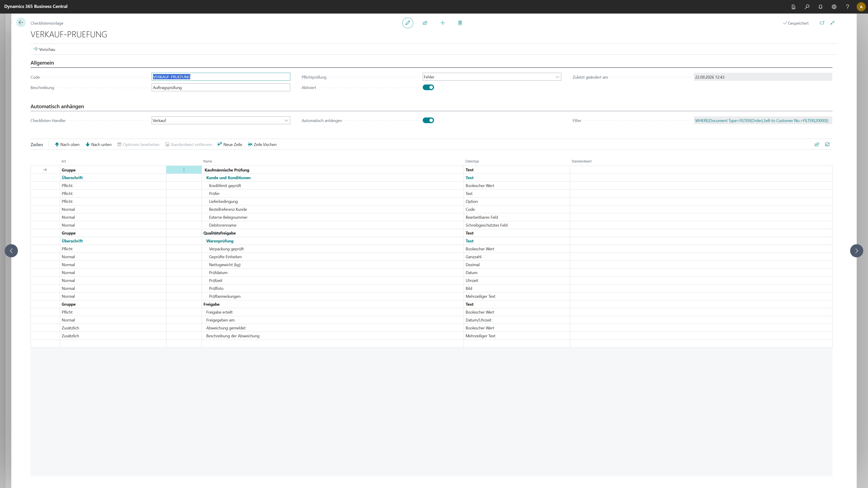Expand the Zeilen part to full view
Viewport: 868px width, 488px height.
pos(828,145)
